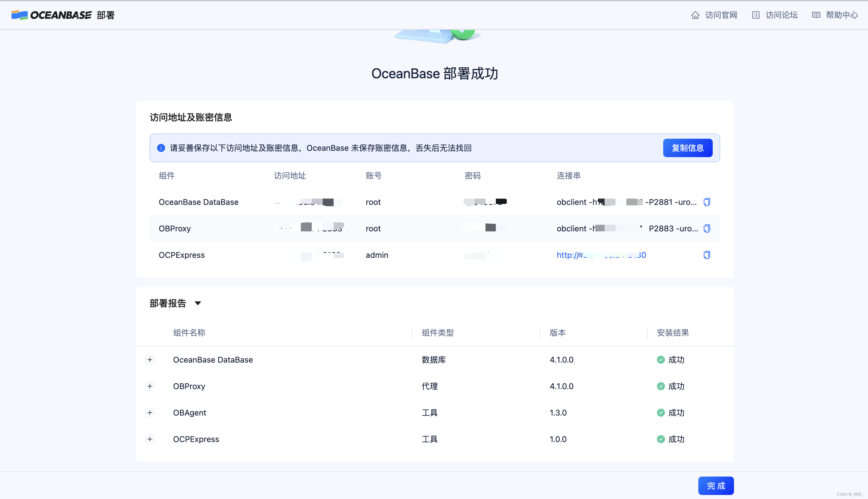This screenshot has width=868, height=499.
Task: Click the 代理 component type cell
Action: (430, 386)
